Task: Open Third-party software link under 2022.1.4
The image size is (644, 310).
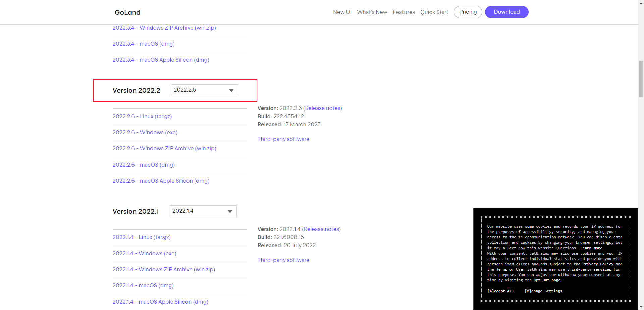Action: point(283,260)
